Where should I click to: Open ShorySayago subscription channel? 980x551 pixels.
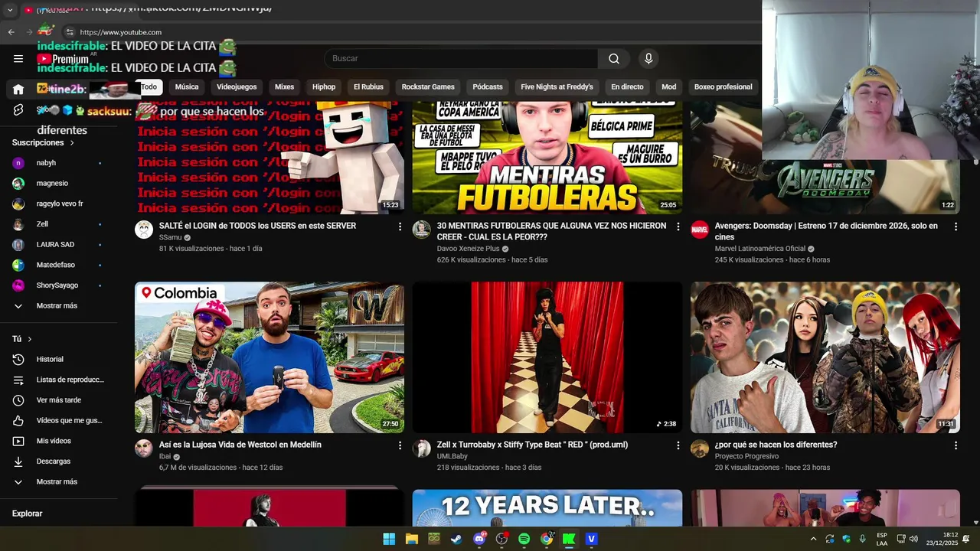(x=58, y=285)
